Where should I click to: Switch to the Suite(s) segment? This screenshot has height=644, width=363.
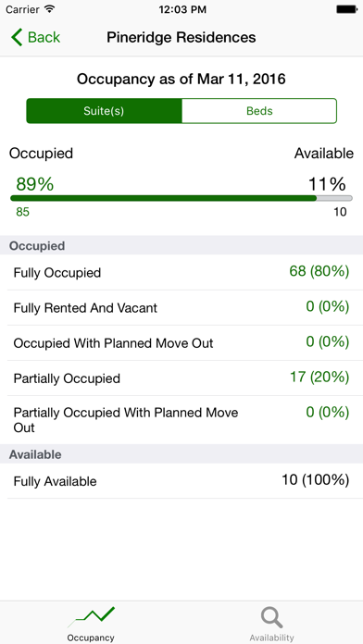pos(104,111)
